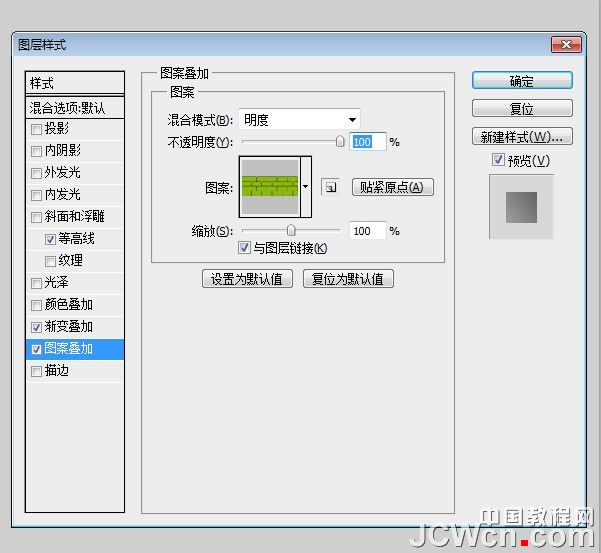Select the 描边 style entry
601x553 pixels.
point(59,371)
